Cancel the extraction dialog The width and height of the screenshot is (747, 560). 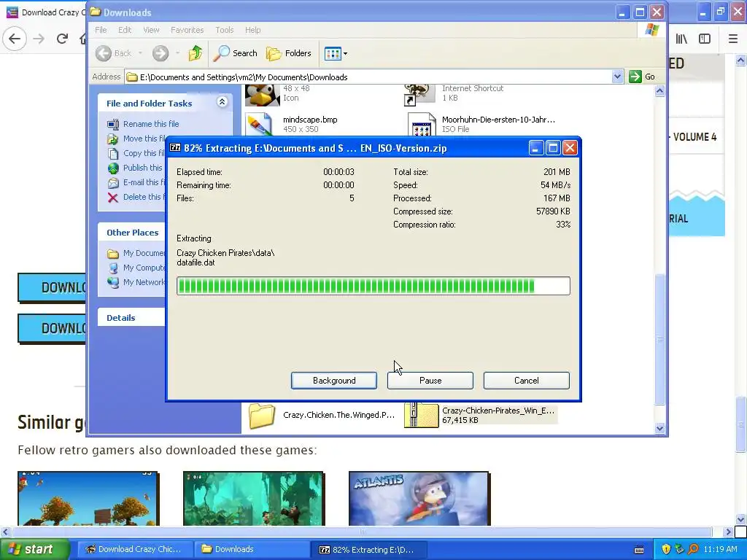(527, 381)
